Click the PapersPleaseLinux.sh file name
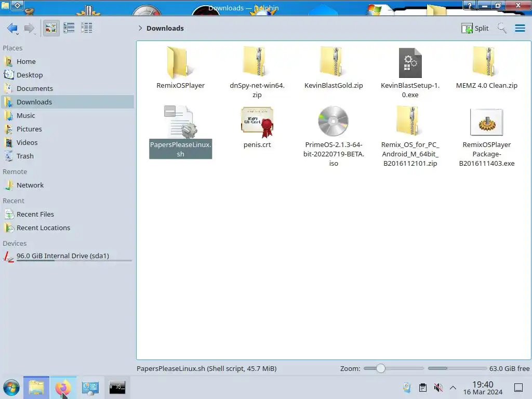The height and width of the screenshot is (399, 532). 180,149
